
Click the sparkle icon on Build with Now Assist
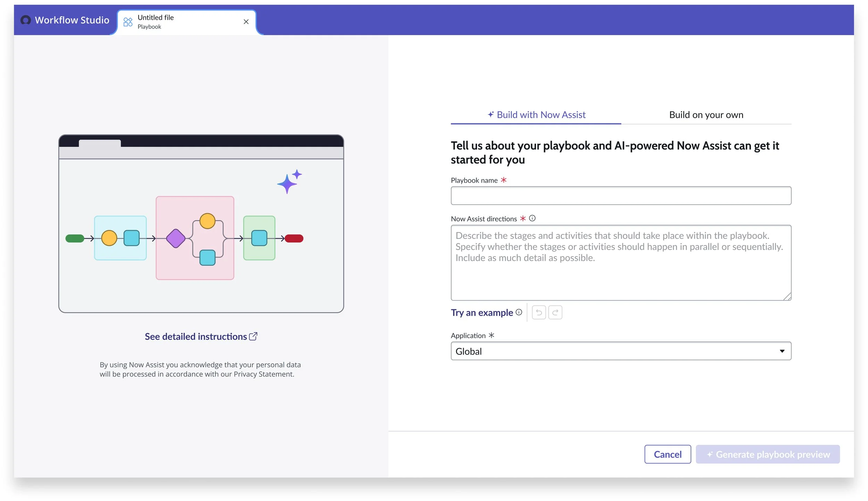pos(490,114)
